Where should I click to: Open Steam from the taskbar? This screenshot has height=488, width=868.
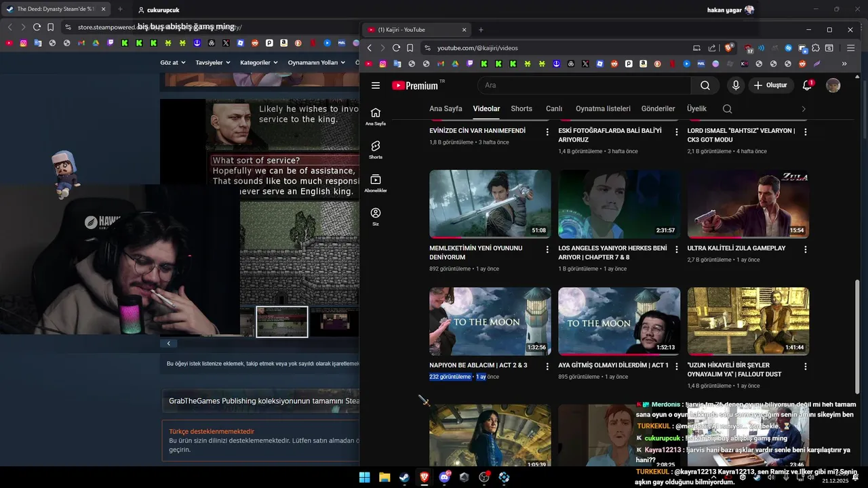click(403, 477)
